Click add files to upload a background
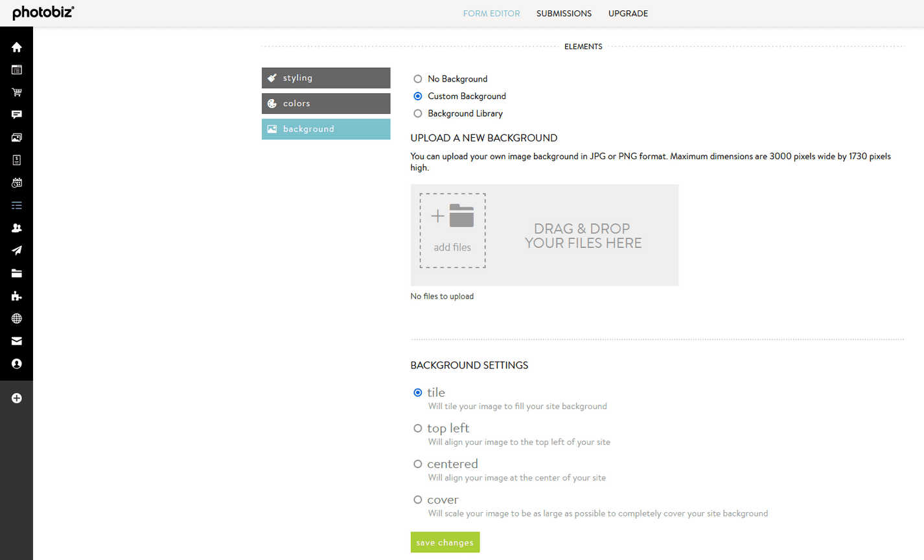Image resolution: width=924 pixels, height=560 pixels. point(452,230)
